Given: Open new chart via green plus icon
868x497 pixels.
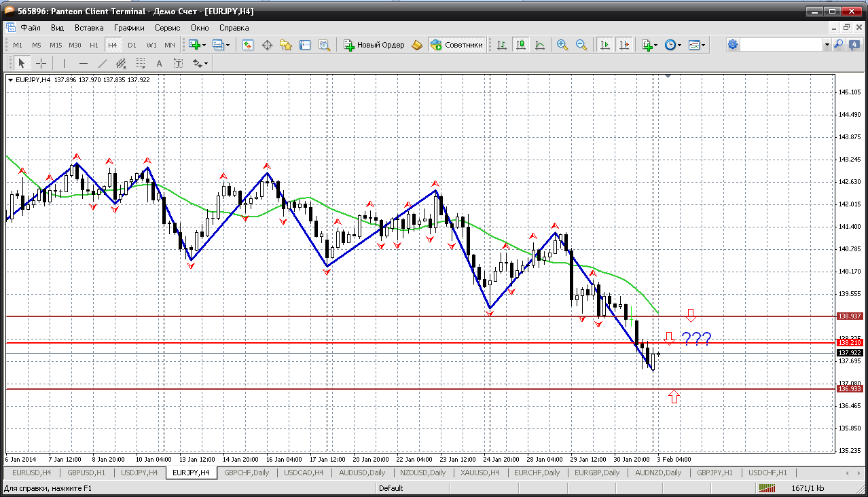Looking at the screenshot, I should point(196,45).
